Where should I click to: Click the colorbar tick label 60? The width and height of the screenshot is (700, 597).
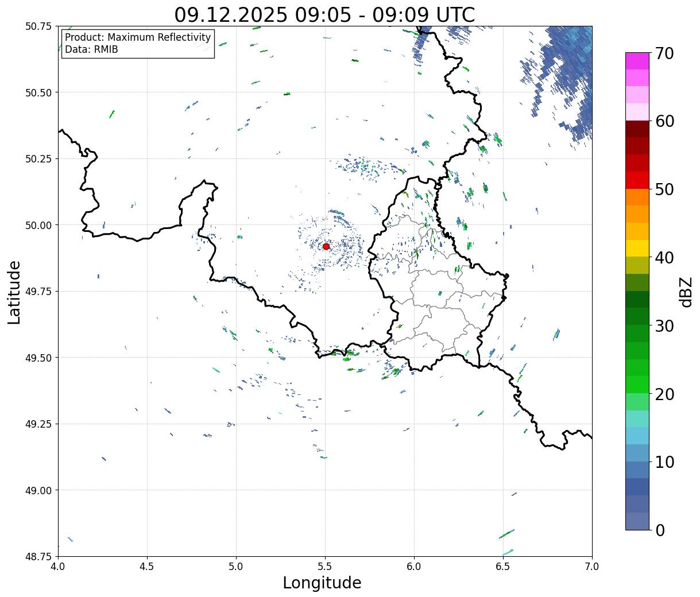click(664, 121)
